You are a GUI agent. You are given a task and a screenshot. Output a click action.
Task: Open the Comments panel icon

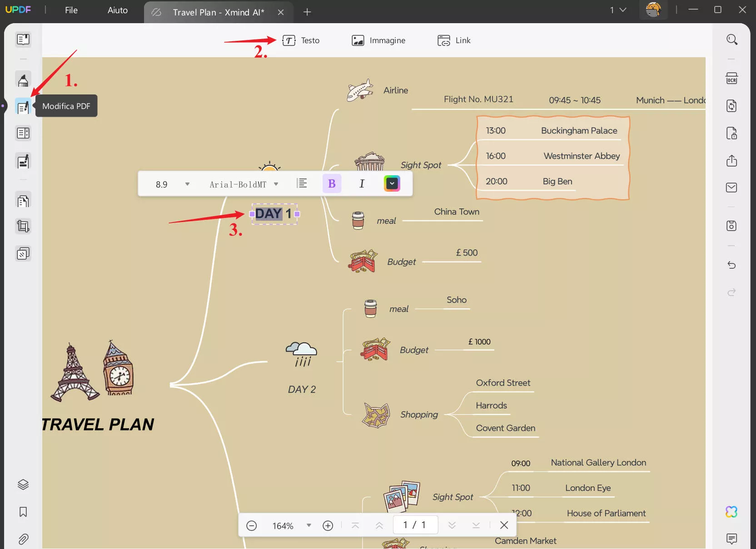[731, 539]
